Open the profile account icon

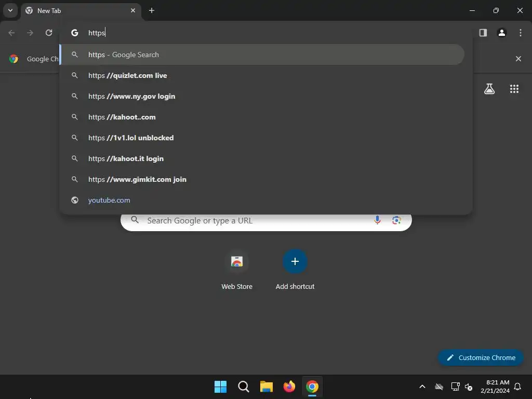click(x=502, y=33)
